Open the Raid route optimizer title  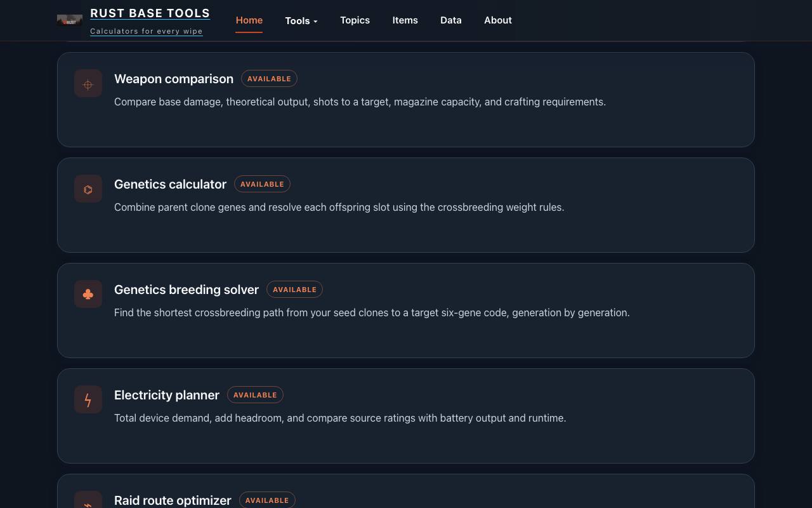[x=173, y=500]
